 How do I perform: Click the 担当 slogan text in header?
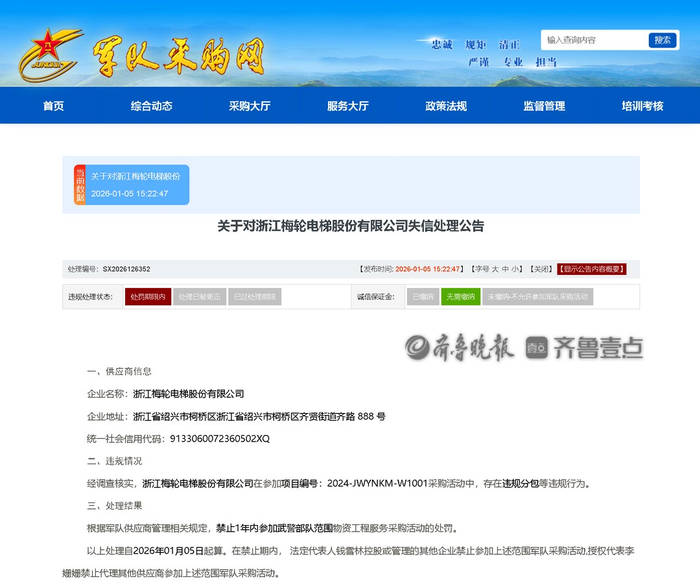(x=546, y=62)
